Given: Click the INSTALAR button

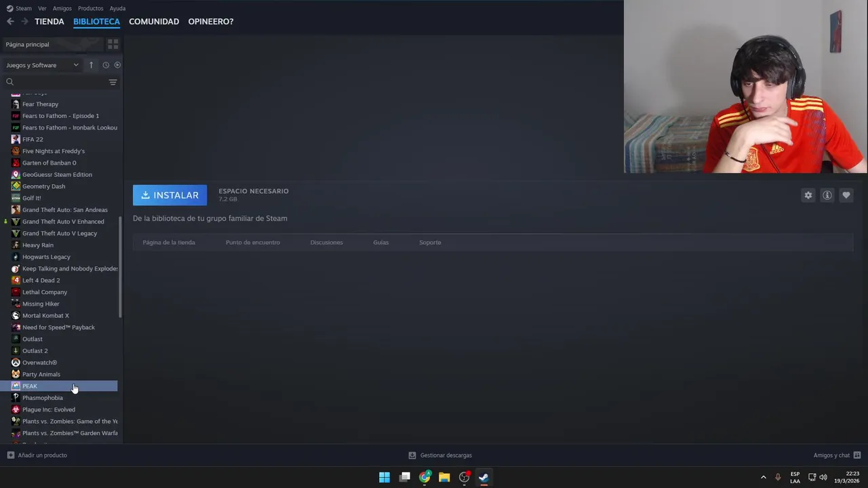Looking at the screenshot, I should (x=170, y=195).
